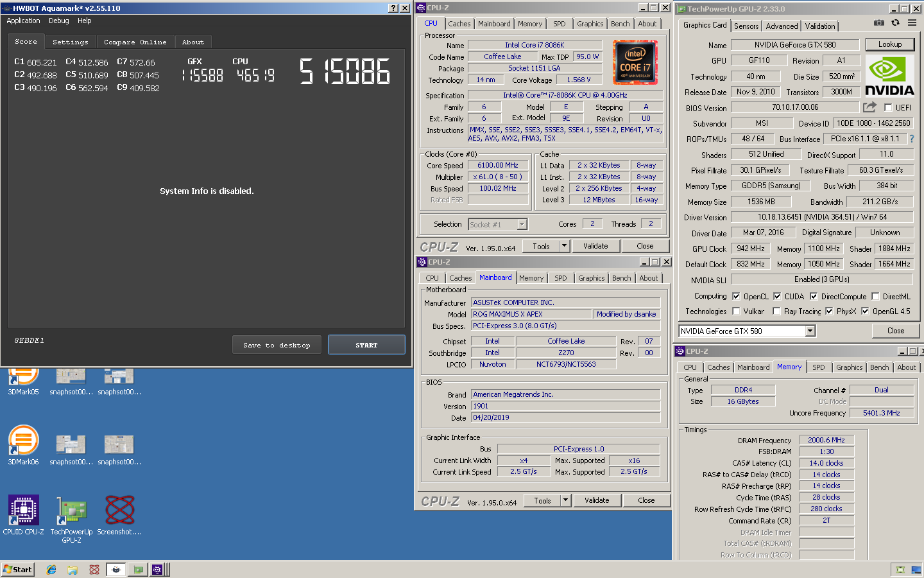
Task: Click the BIOS export share icon in GPU-Z
Action: pos(869,107)
